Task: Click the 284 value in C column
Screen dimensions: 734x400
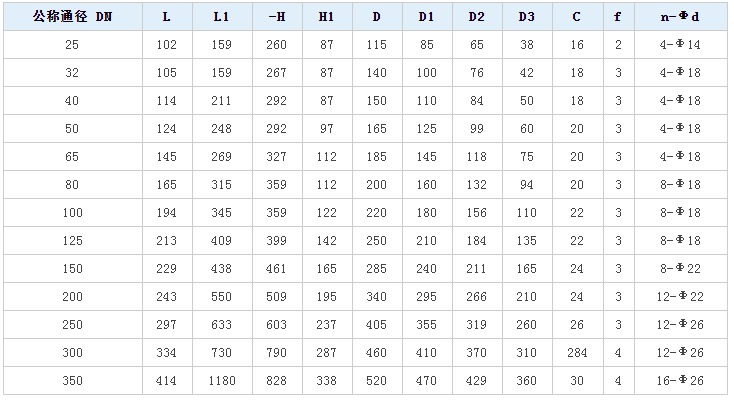Action: point(577,353)
